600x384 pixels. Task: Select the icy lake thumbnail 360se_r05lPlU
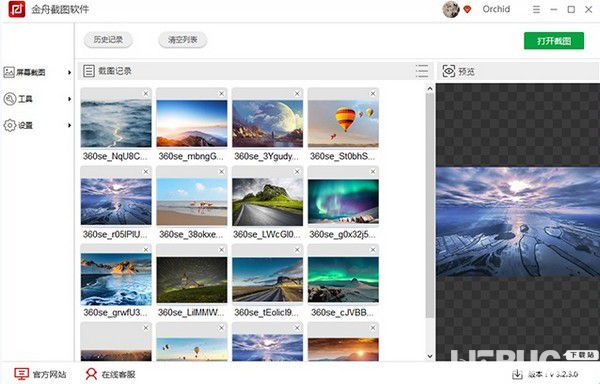[116, 202]
